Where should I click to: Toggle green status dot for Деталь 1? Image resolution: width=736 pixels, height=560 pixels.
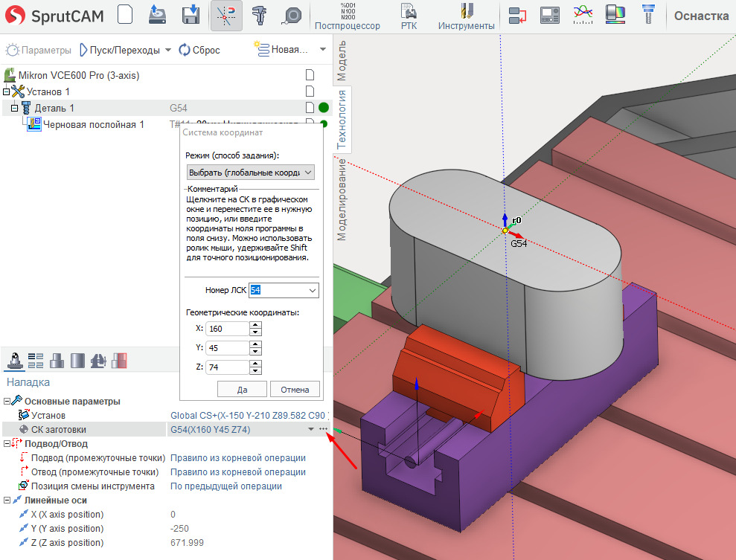(324, 108)
